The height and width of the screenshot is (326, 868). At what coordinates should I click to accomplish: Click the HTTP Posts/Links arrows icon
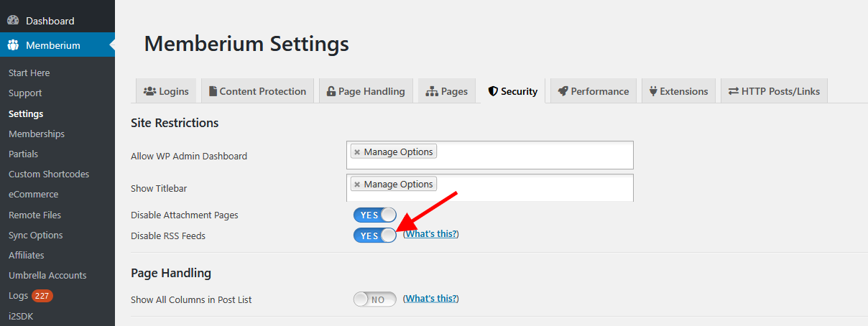734,91
